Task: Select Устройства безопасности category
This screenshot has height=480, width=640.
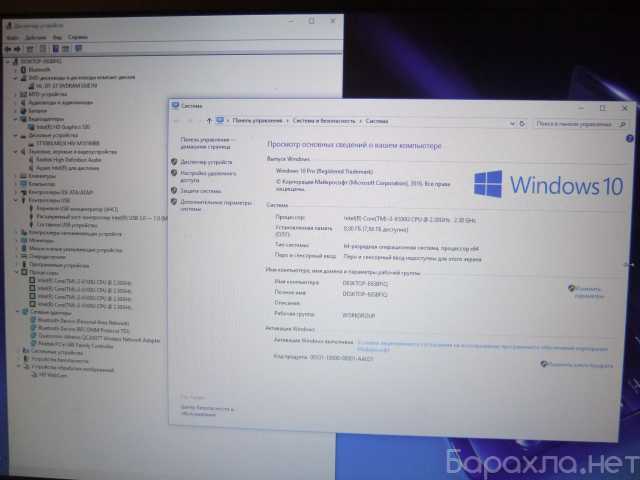Action: pos(60,360)
